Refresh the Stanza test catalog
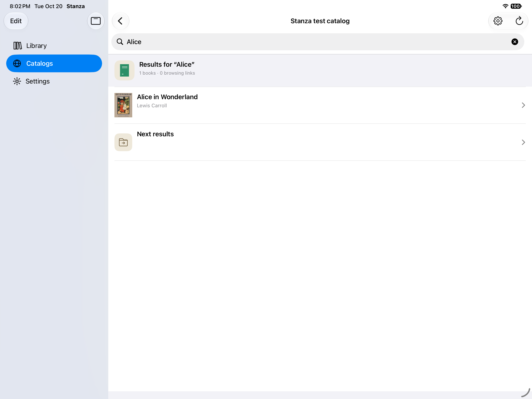The width and height of the screenshot is (532, 399). click(x=519, y=21)
